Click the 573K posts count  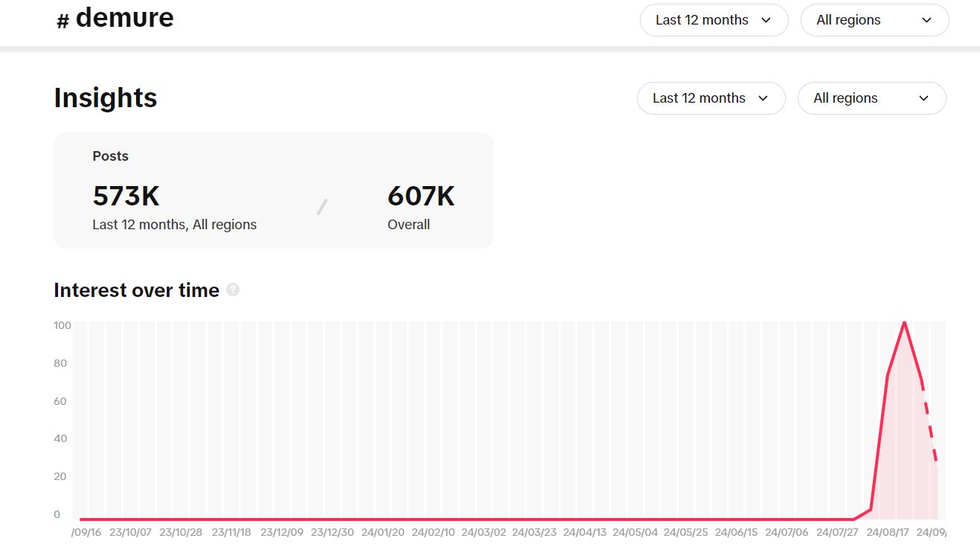126,196
